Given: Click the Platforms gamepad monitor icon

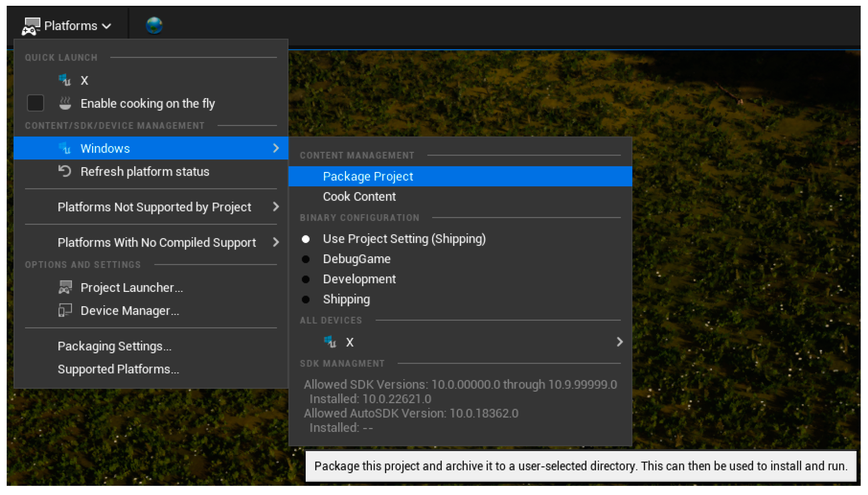Looking at the screenshot, I should (x=30, y=26).
